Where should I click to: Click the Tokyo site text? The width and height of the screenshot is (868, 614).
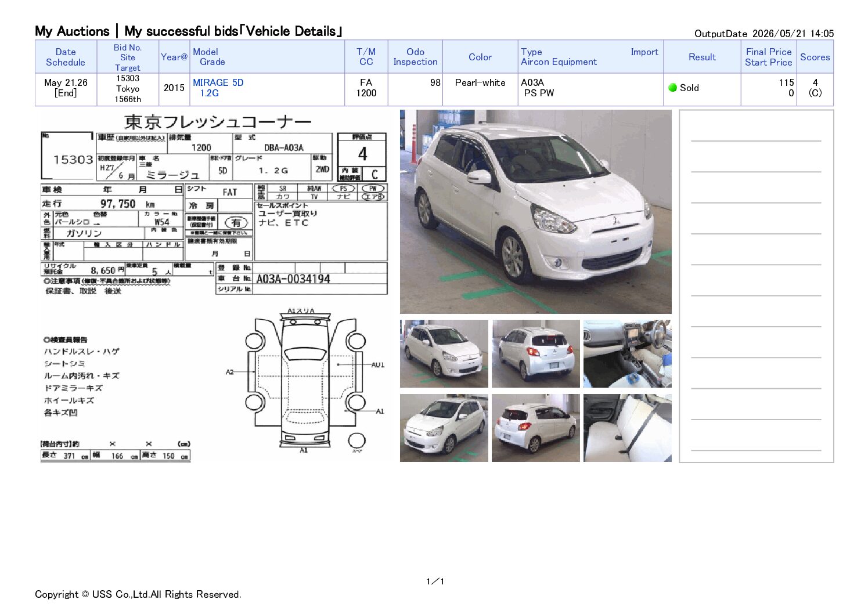128,89
